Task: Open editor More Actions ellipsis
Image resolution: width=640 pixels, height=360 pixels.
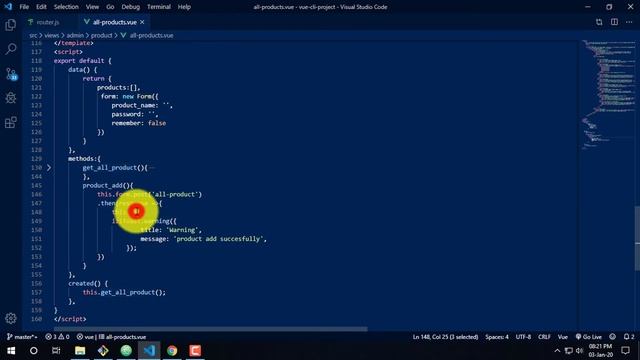Action: [629, 22]
